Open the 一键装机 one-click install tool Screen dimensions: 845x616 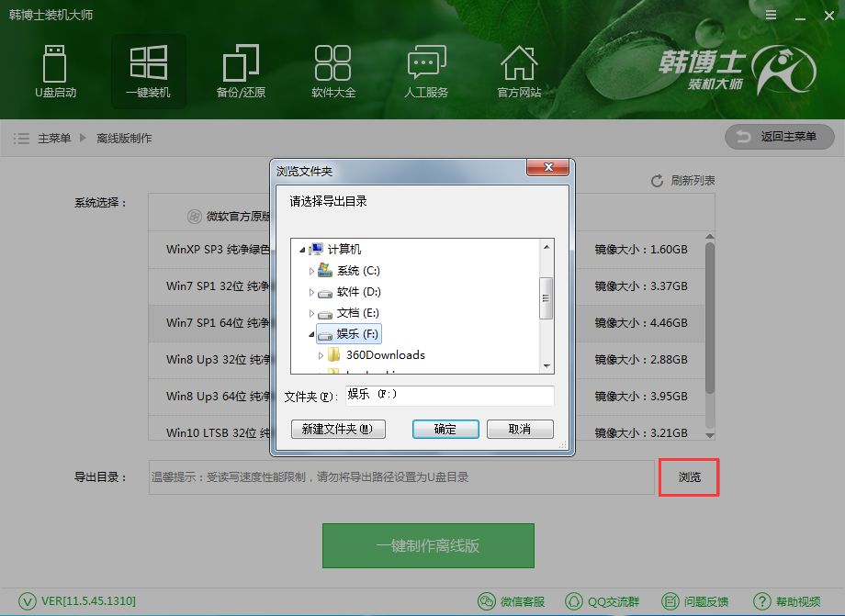pyautogui.click(x=148, y=72)
